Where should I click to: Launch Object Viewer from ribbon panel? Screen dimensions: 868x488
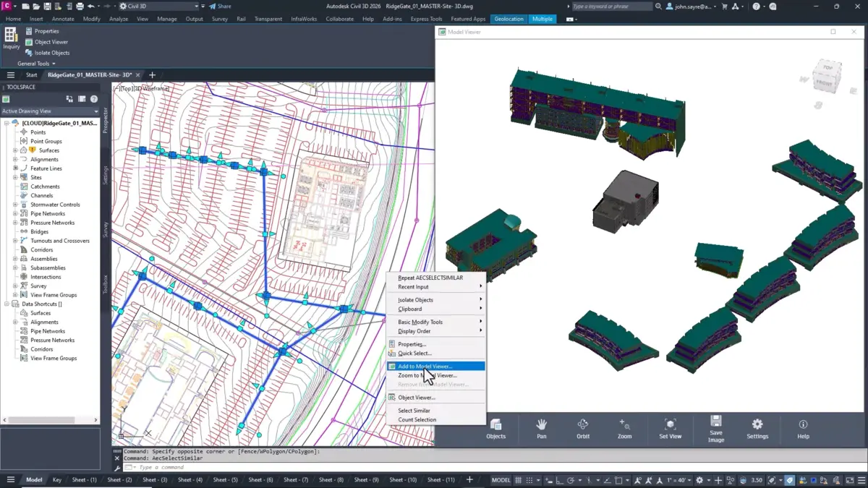coord(46,42)
